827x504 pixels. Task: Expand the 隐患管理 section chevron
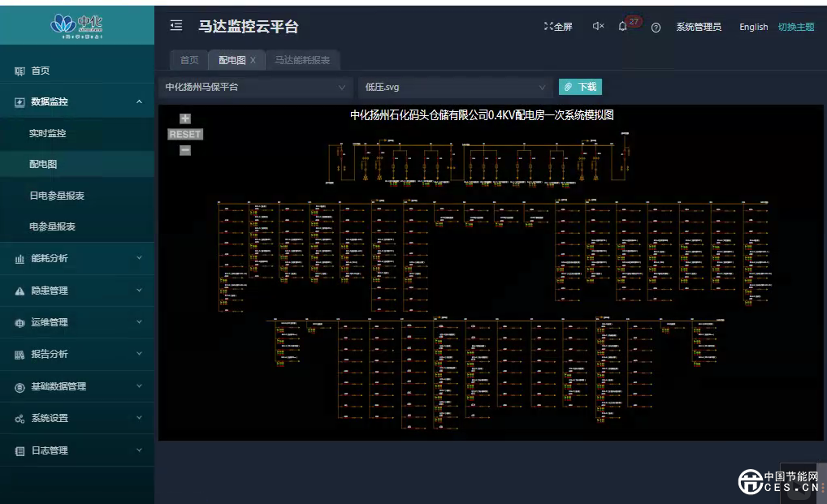[x=139, y=291]
